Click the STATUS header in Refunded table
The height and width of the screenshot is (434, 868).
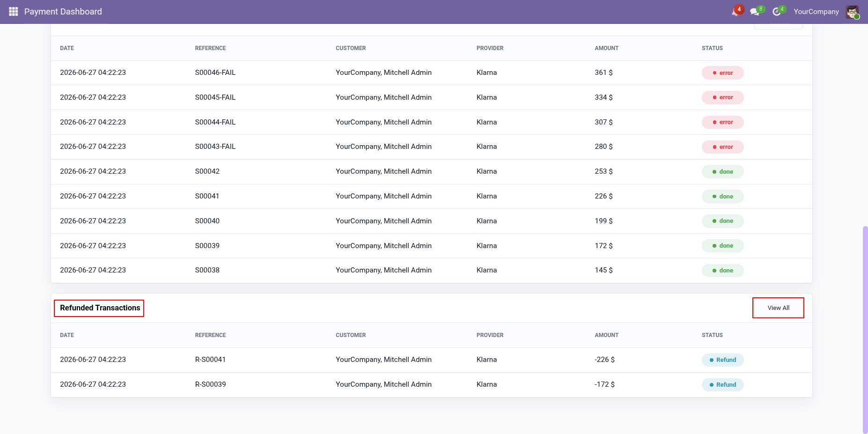(712, 335)
